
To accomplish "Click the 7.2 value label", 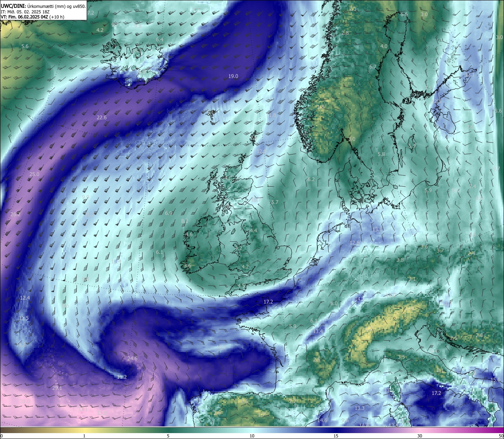I will coord(91,13).
